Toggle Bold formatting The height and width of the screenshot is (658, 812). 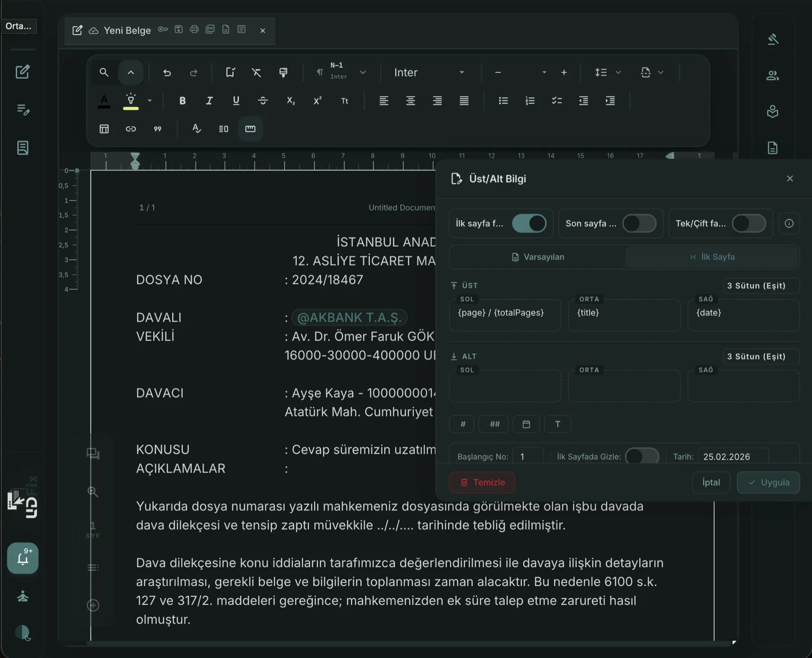tap(182, 101)
